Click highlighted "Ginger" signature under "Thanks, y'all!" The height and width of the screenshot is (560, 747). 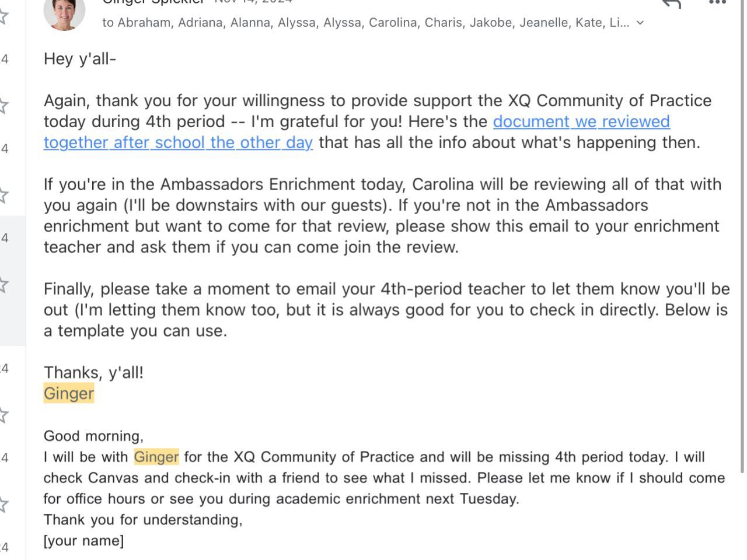pyautogui.click(x=69, y=393)
